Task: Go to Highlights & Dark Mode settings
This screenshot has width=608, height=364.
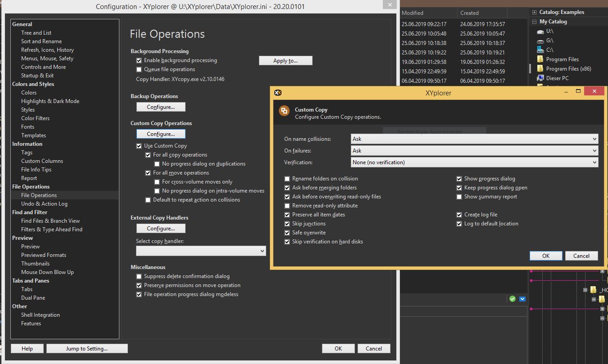Action: [50, 101]
